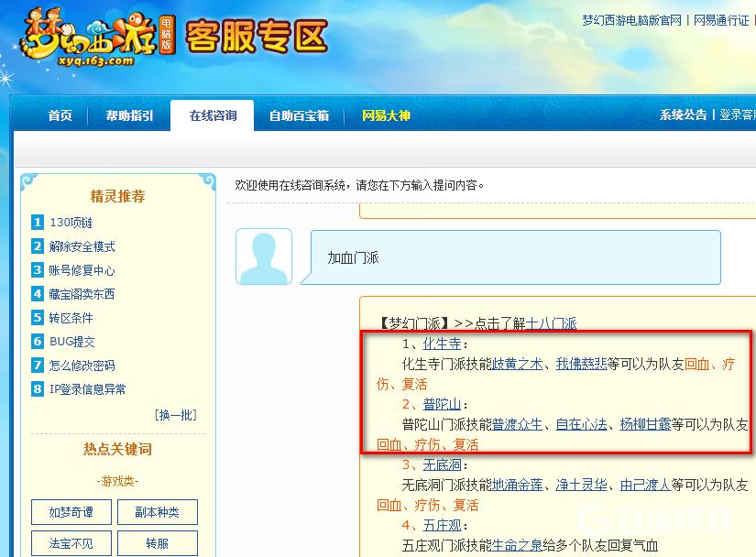The image size is (756, 557).
Task: Select the 自助百宝箱 tab
Action: coord(299,115)
